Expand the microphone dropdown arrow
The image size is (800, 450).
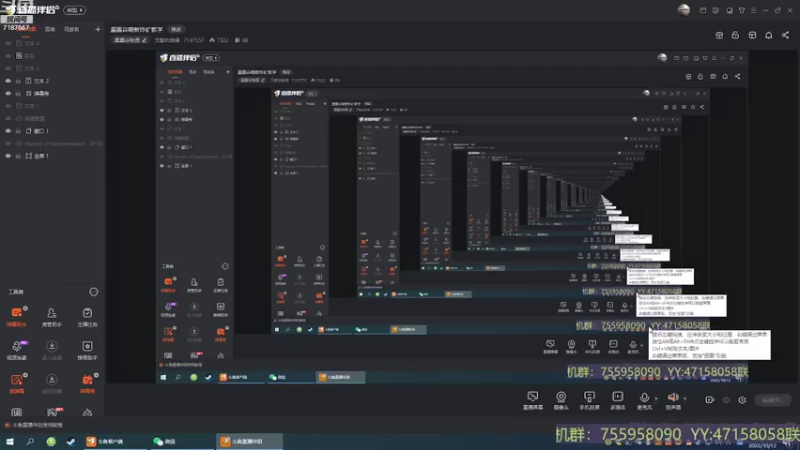(x=656, y=398)
